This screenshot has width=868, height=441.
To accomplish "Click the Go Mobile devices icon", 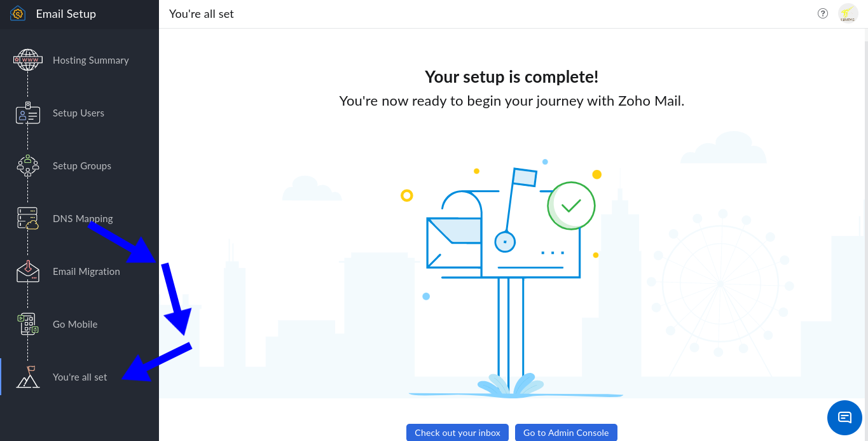I will 27,324.
